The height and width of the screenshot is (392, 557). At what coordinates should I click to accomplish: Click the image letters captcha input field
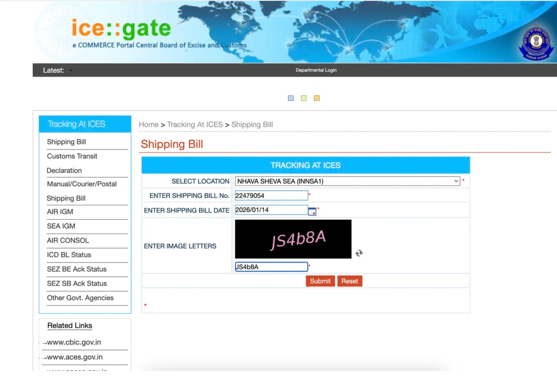click(x=271, y=267)
